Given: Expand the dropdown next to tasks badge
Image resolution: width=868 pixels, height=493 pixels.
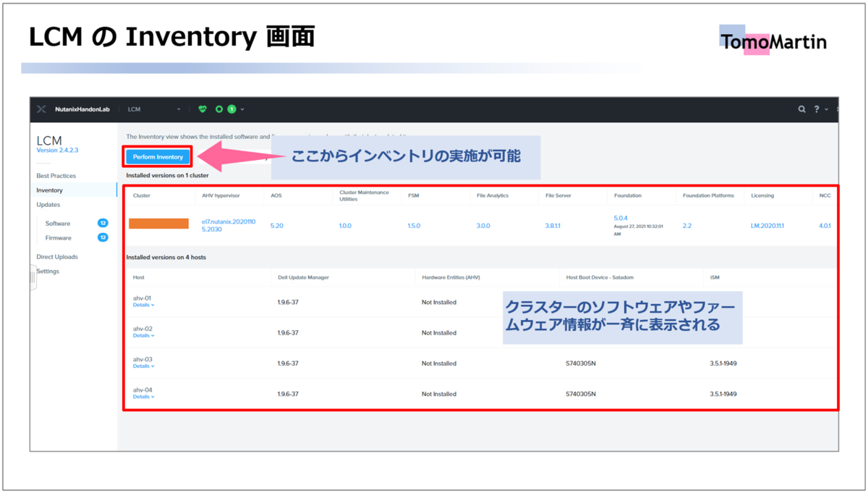Looking at the screenshot, I should [x=242, y=109].
